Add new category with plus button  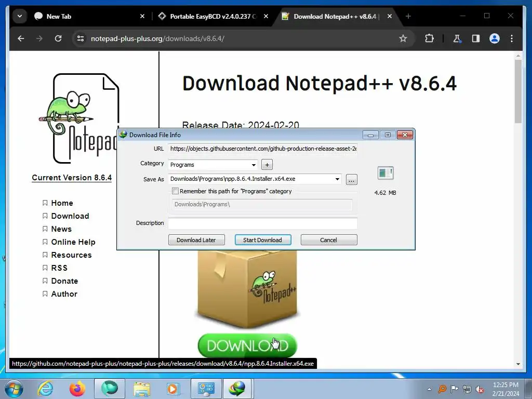(267, 165)
